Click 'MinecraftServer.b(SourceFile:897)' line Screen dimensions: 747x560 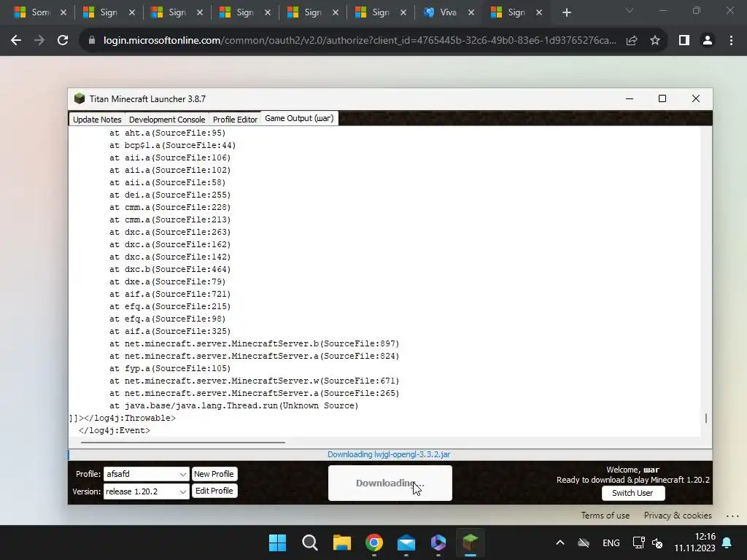255,344
